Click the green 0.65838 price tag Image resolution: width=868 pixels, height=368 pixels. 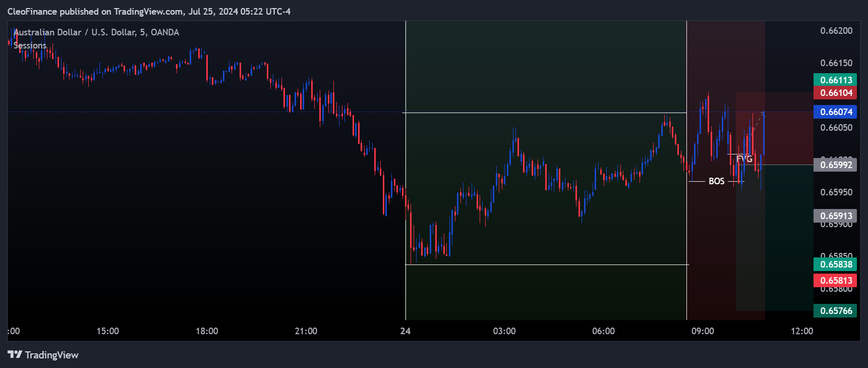[835, 265]
